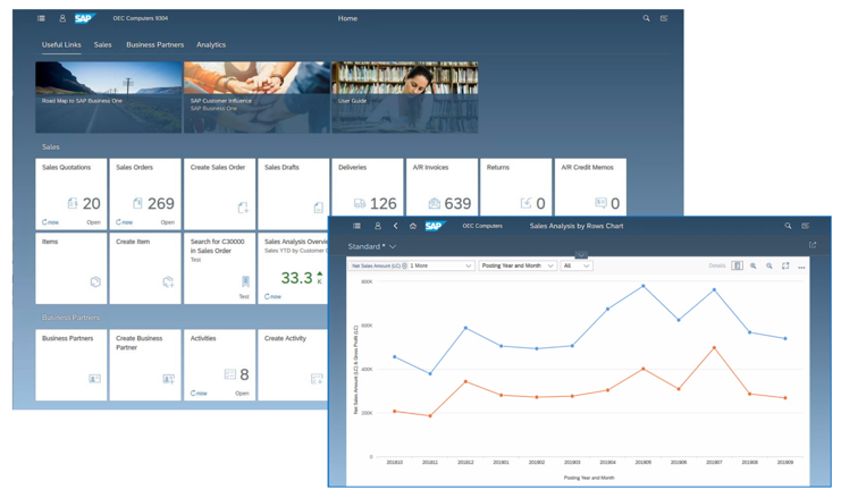Click the Home title in header
This screenshot has height=498, width=841.
point(348,18)
